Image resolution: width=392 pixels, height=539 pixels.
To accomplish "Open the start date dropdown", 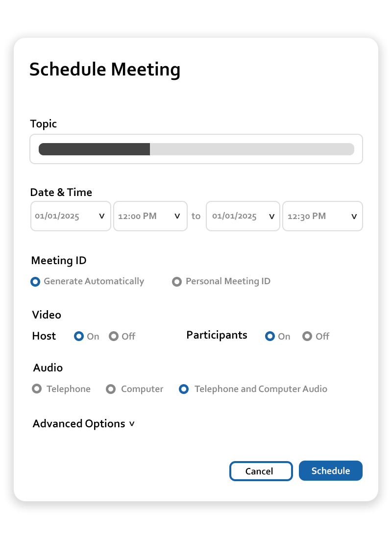I will [x=71, y=216].
